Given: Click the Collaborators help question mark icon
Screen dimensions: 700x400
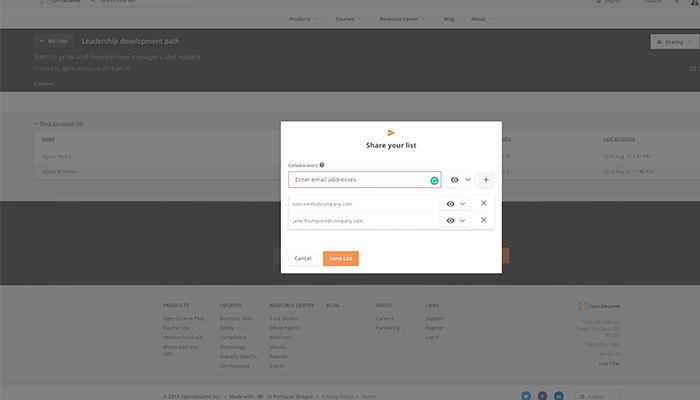Looking at the screenshot, I should (x=322, y=165).
